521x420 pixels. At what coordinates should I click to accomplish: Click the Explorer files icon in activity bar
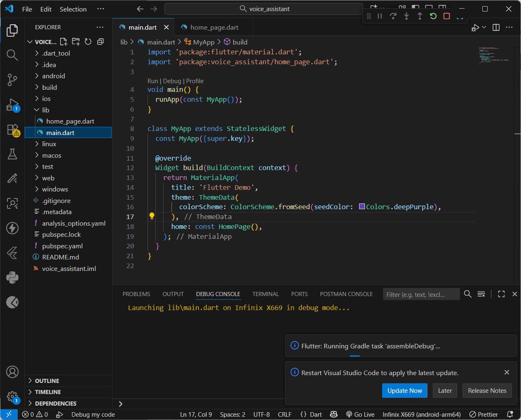12,30
